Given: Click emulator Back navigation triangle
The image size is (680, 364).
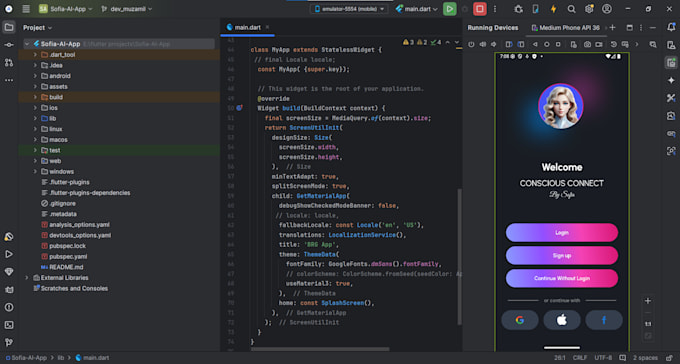Looking at the screenshot, I should coord(535,44).
